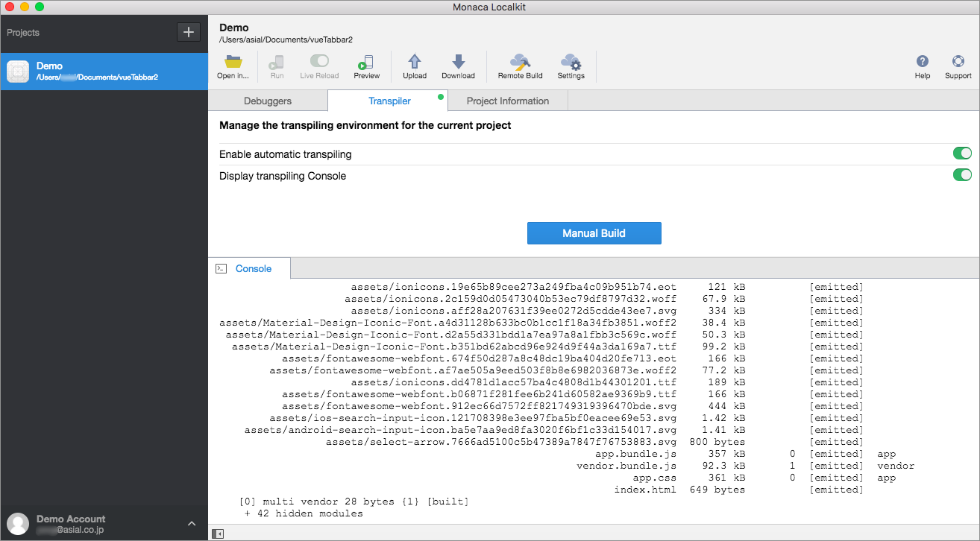Viewport: 980px width, 541px height.
Task: Add a new project with plus button
Action: (x=188, y=32)
